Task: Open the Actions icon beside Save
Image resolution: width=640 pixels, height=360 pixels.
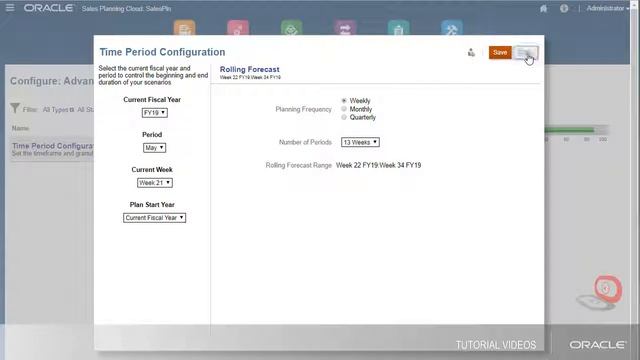Action: 471,52
